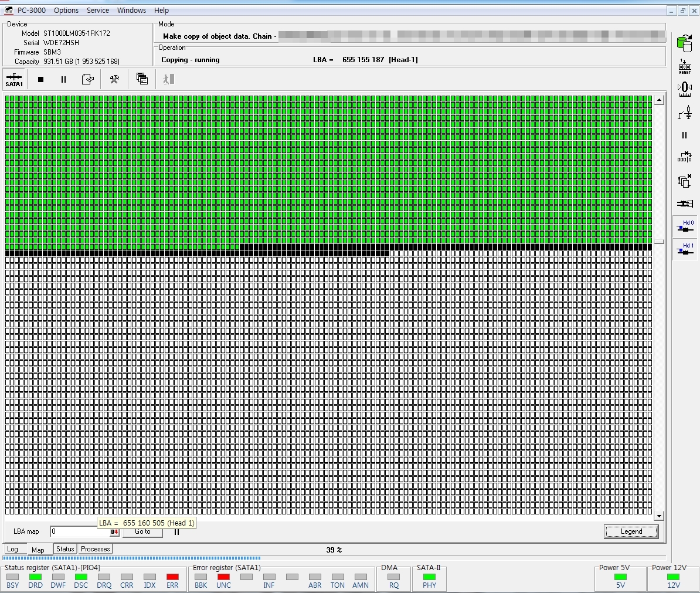
Task: Click the Power 5V indicator
Action: tap(620, 577)
